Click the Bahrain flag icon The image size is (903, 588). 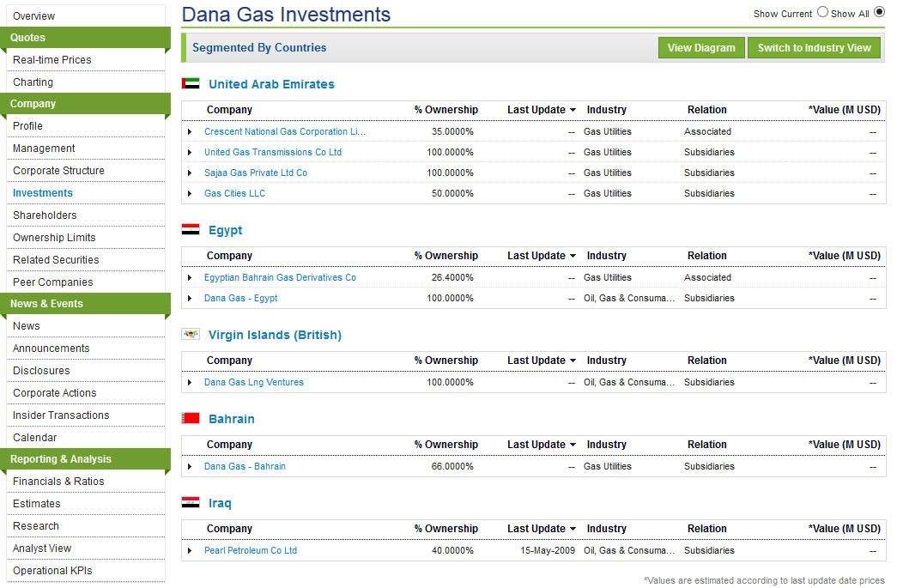(x=191, y=418)
